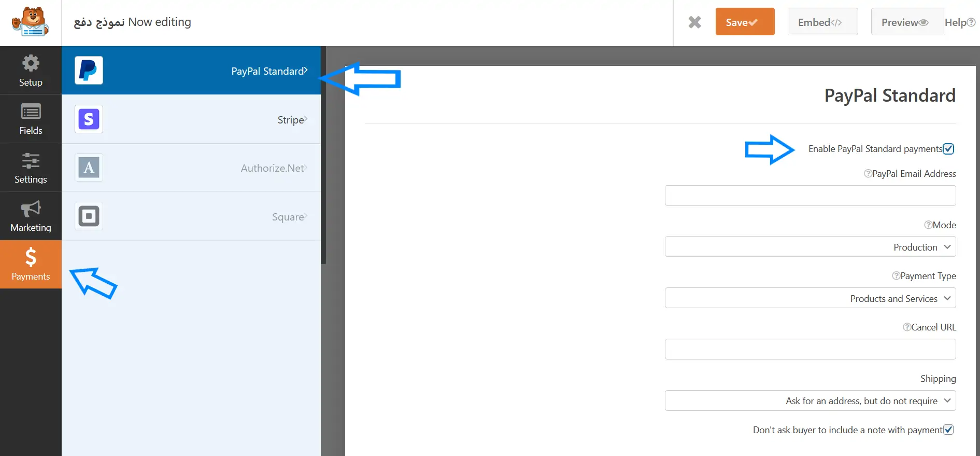Click the Stripe logo icon
This screenshot has height=456, width=980.
point(89,119)
